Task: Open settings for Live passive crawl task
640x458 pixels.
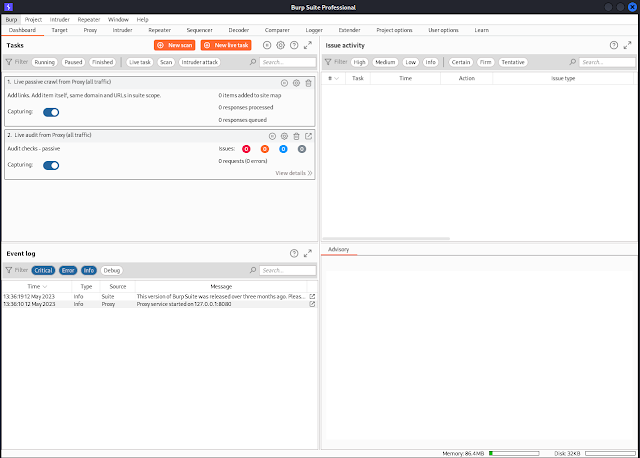Action: [x=296, y=83]
